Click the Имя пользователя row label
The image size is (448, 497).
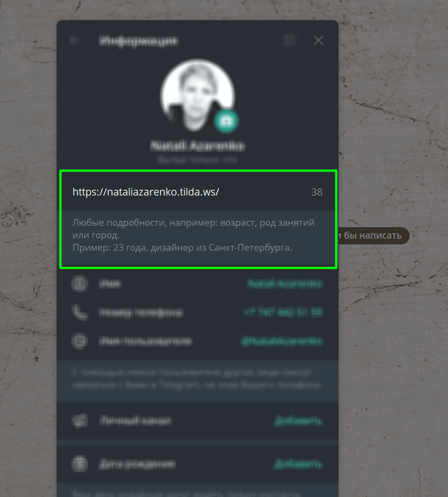click(145, 341)
